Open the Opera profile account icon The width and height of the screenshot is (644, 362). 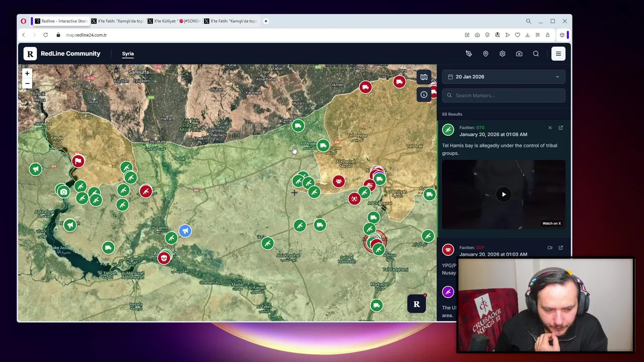pyautogui.click(x=547, y=35)
